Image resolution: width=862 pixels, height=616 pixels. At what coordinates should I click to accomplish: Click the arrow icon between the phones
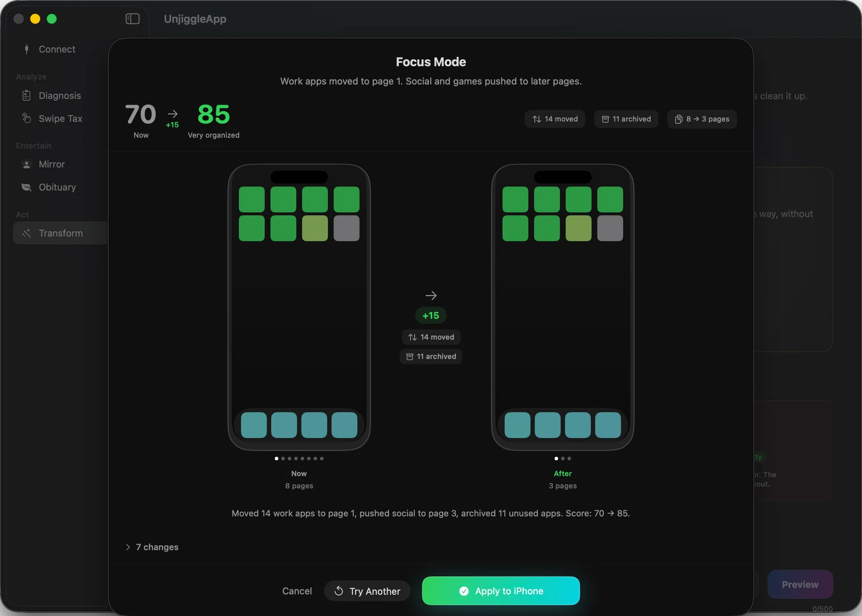(431, 295)
